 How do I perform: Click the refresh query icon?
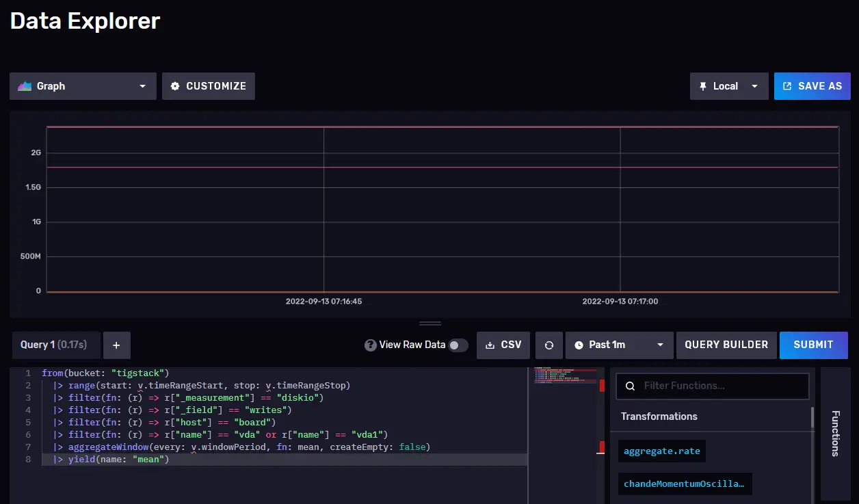[549, 345]
